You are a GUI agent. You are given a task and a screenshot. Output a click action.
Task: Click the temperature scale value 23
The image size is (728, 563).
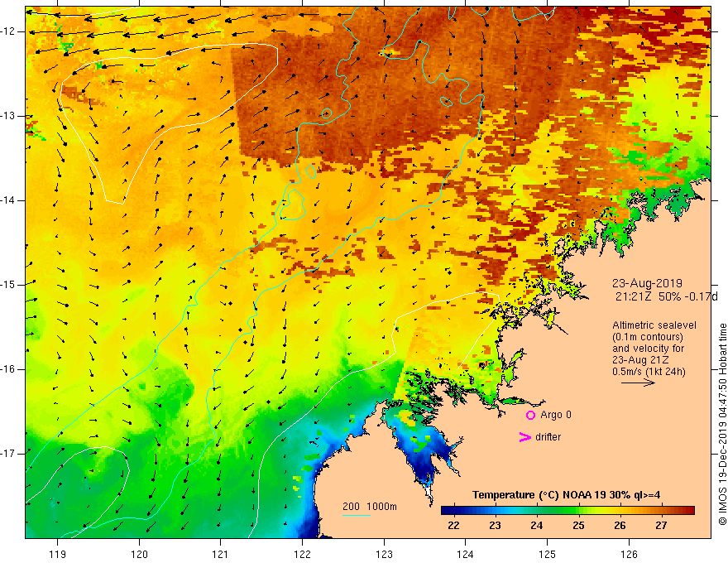tap(495, 526)
